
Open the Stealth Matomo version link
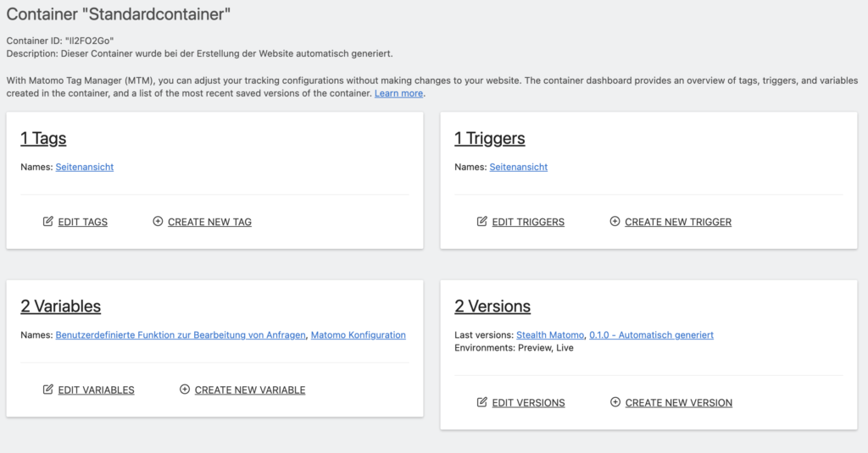(550, 334)
